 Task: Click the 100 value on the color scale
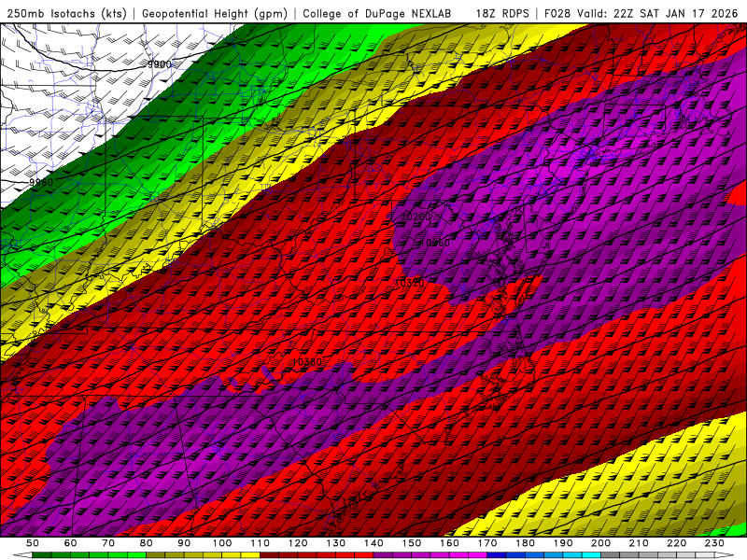(x=222, y=543)
